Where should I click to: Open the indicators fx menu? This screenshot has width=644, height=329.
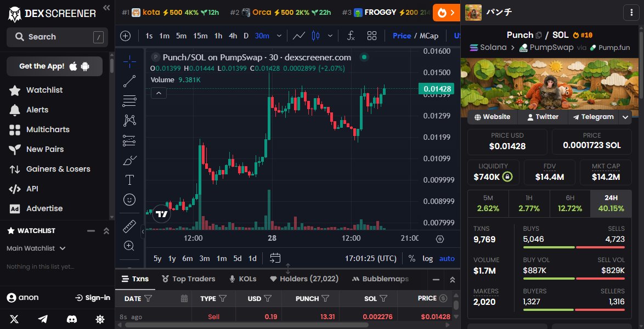(x=351, y=36)
